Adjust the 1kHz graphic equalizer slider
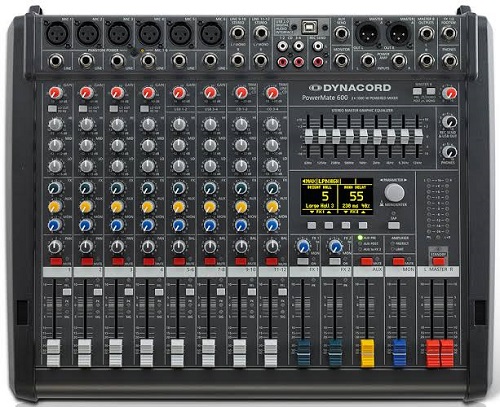This screenshot has height=407, width=500. 363,136
